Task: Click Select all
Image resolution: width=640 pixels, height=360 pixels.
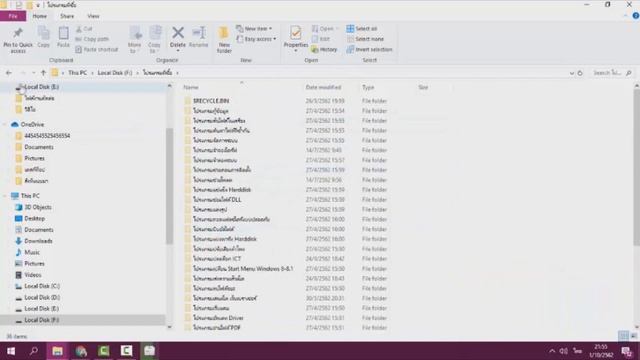Action: [362, 29]
